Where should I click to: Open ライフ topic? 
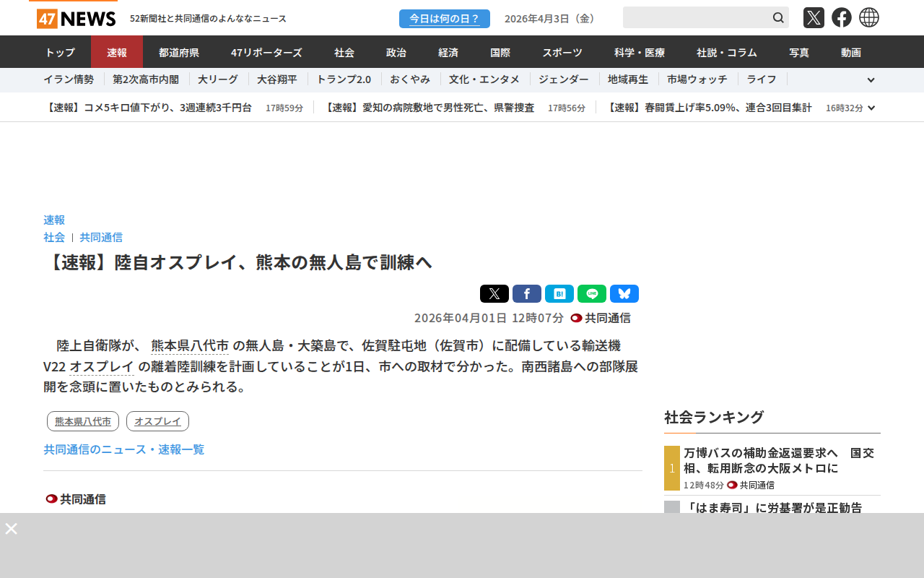click(762, 79)
